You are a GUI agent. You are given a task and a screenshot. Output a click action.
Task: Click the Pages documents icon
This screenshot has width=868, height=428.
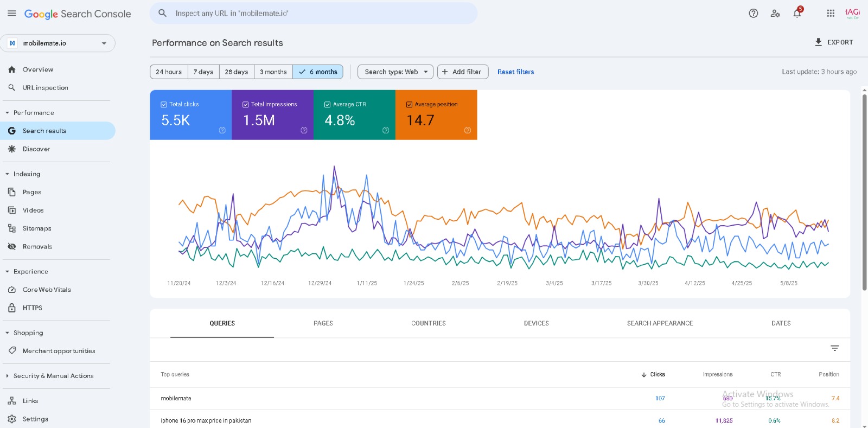pos(12,192)
